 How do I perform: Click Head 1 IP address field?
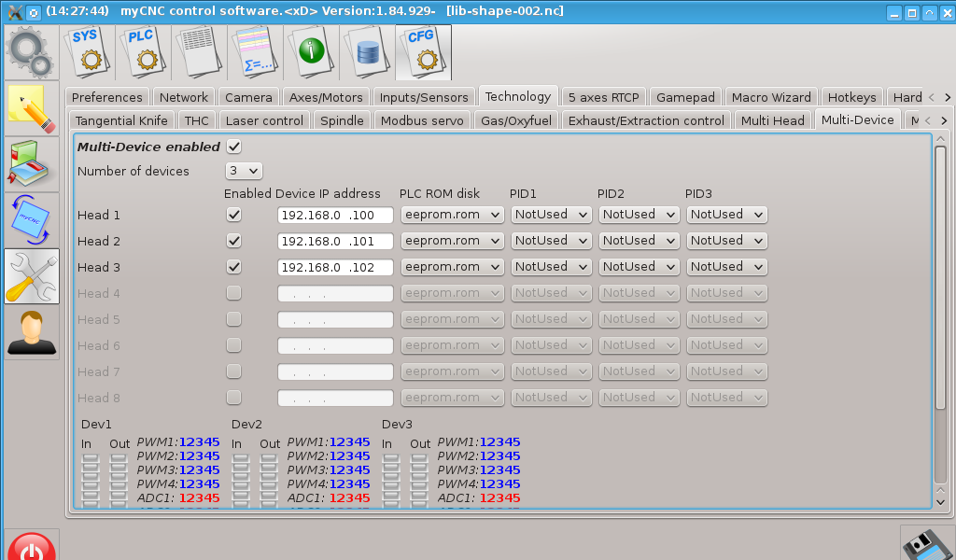(x=335, y=215)
